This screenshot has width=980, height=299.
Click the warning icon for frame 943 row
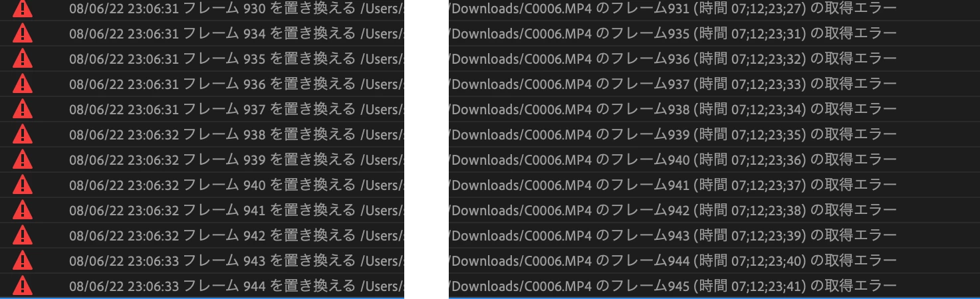tap(23, 260)
